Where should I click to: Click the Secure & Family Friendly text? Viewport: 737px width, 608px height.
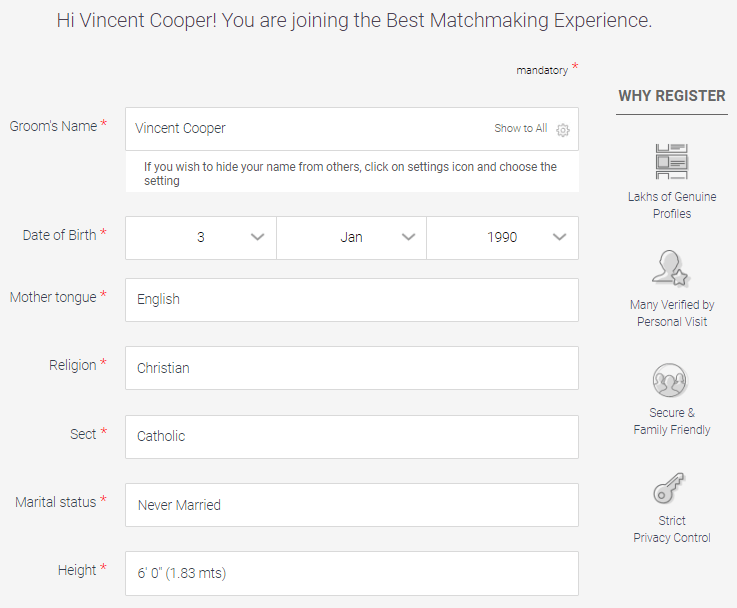tap(672, 421)
